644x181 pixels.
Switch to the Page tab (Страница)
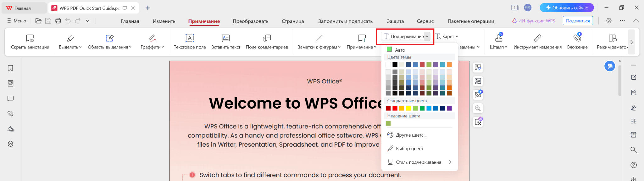[x=293, y=21]
